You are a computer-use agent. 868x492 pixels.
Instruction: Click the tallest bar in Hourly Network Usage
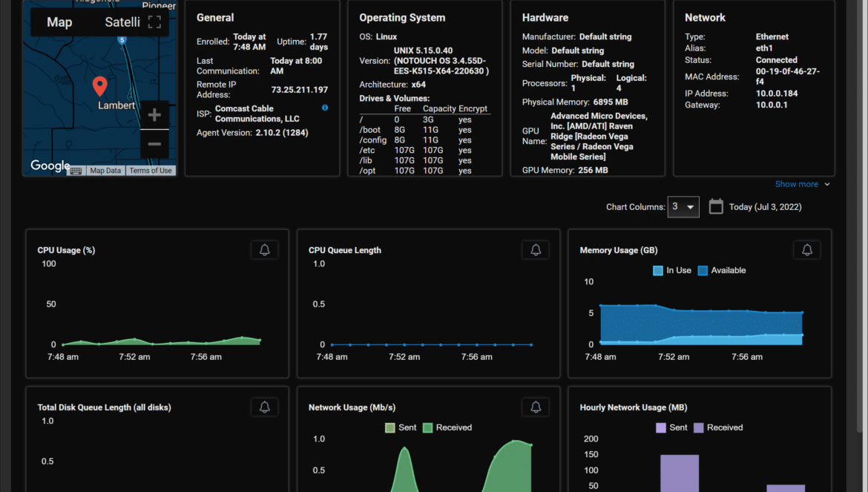click(680, 473)
